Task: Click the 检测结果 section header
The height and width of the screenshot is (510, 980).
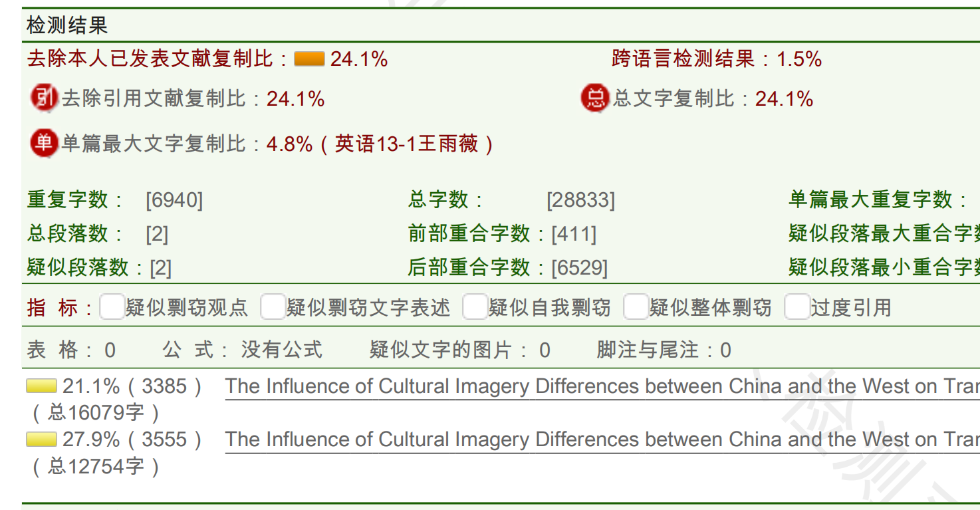Action: (x=67, y=25)
